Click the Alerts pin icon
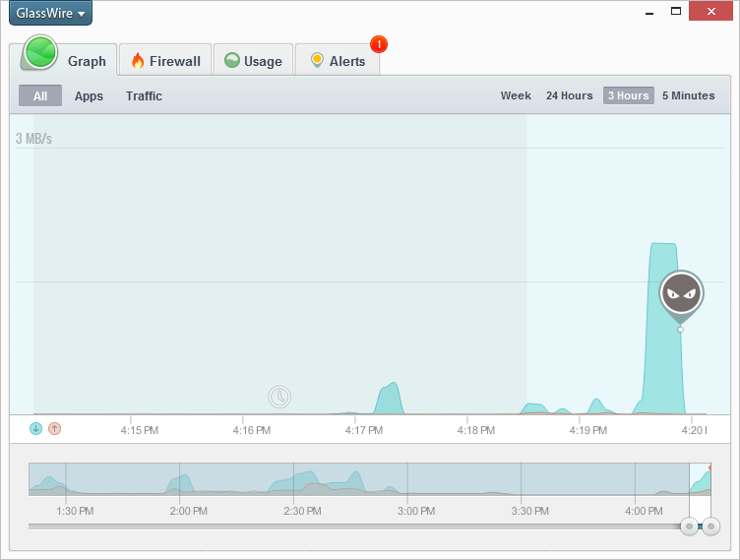Screen dimensions: 740x560 click(x=317, y=60)
